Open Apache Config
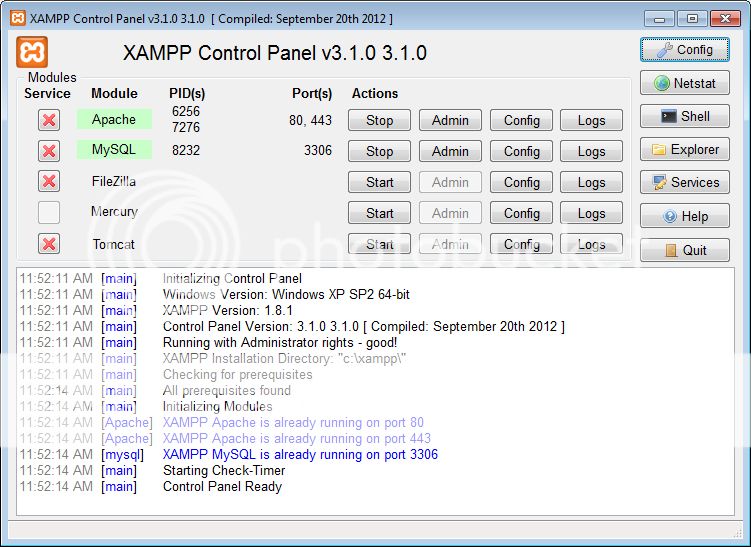 click(521, 120)
